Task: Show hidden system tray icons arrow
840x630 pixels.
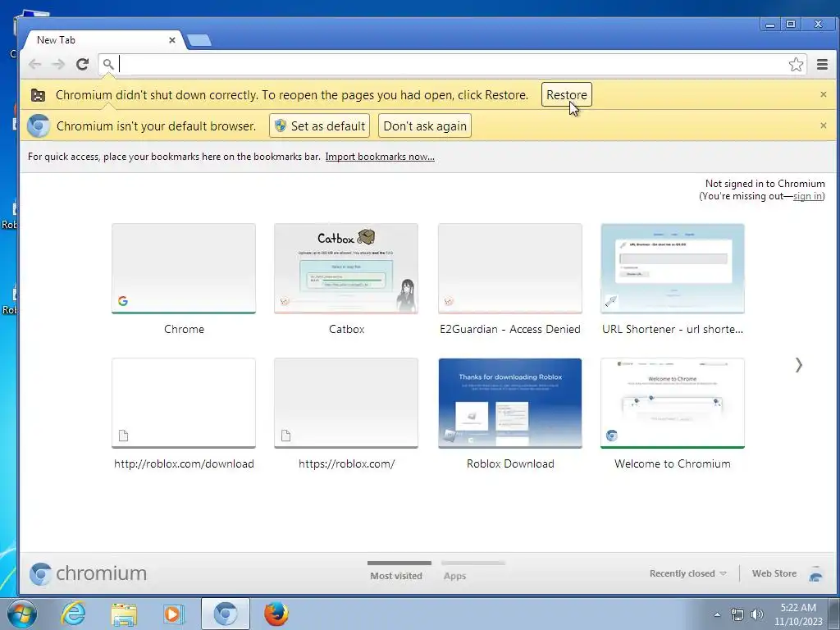Action: click(x=717, y=614)
